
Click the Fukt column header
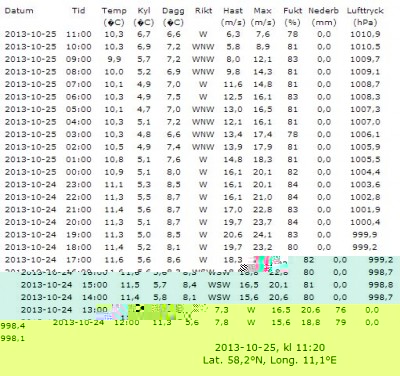[292, 11]
